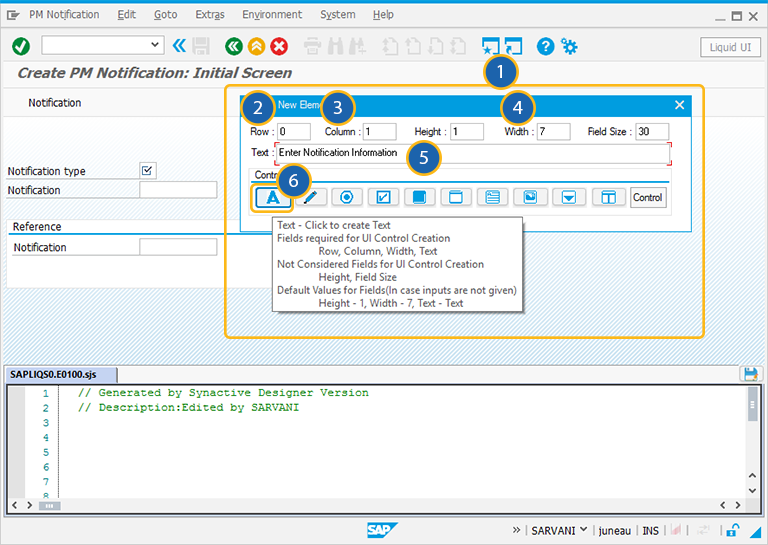This screenshot has width=768, height=545.
Task: Click the Control button in New Element dialog
Action: pyautogui.click(x=648, y=197)
